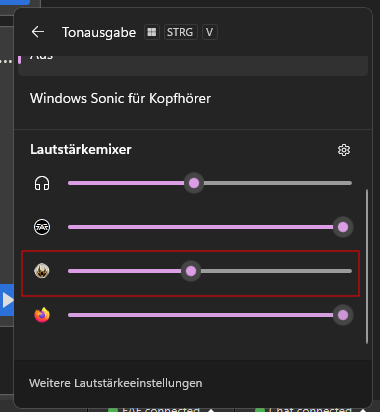Click the gold emblem app's volume slider thumb
The height and width of the screenshot is (412, 380).
click(191, 271)
